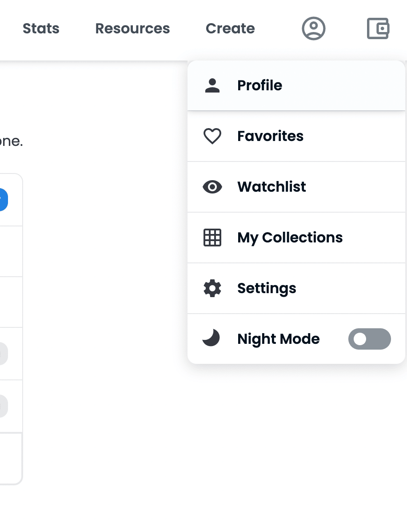Click the heart icon next to Favorites

tap(212, 136)
